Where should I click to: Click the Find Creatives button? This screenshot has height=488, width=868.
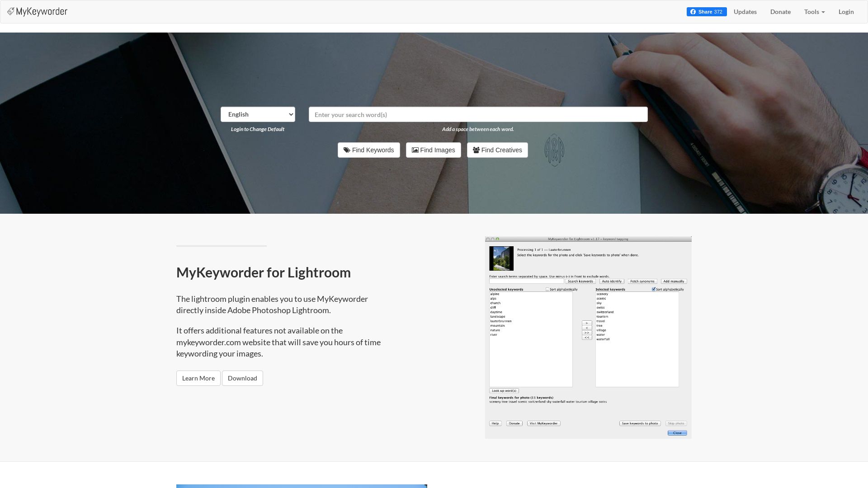[x=497, y=150]
